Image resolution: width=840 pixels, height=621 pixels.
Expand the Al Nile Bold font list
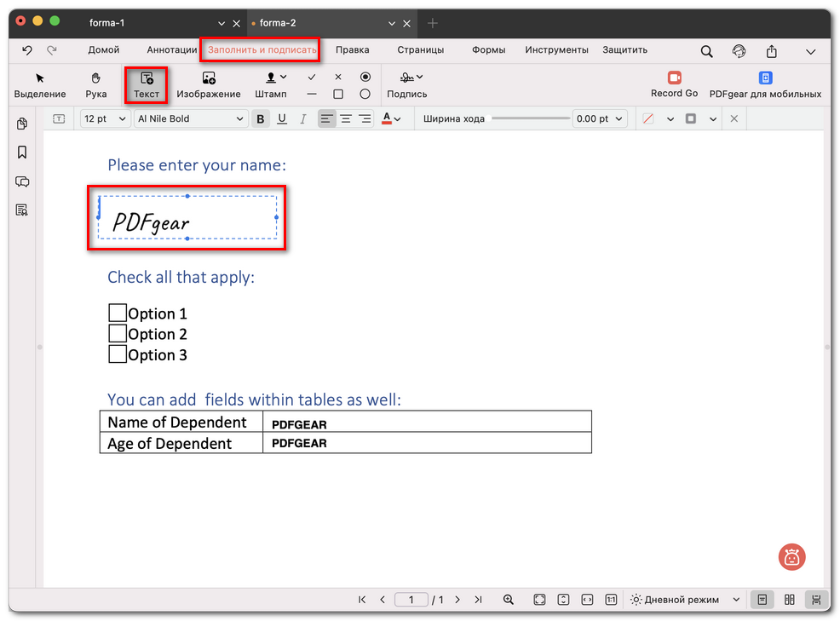190,119
